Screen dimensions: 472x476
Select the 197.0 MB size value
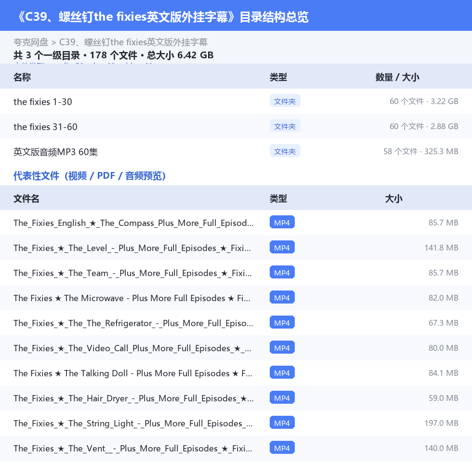(x=441, y=423)
